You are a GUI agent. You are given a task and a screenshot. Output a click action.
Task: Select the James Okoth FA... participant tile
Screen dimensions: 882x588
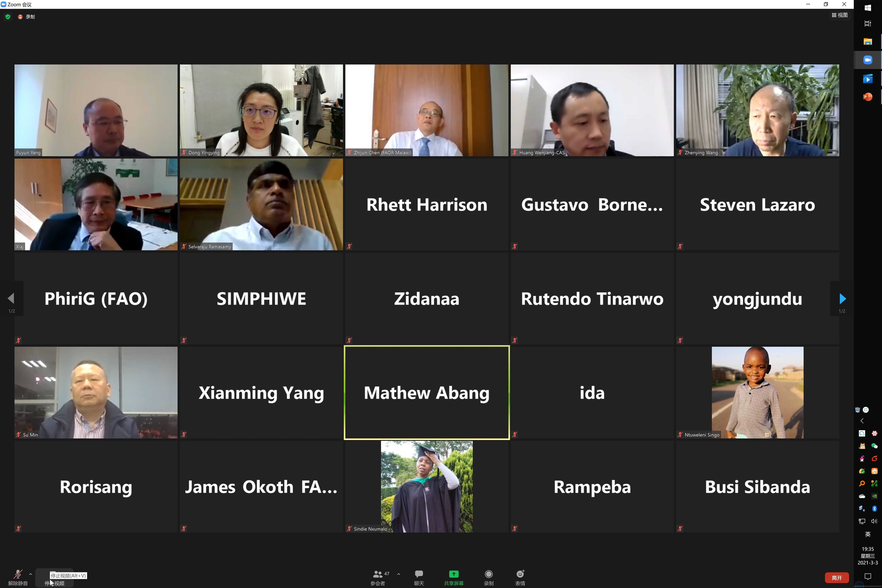coord(261,487)
